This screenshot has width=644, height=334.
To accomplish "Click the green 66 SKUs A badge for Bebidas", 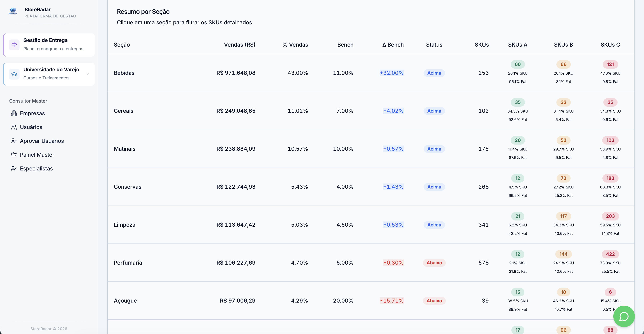I will (x=517, y=64).
